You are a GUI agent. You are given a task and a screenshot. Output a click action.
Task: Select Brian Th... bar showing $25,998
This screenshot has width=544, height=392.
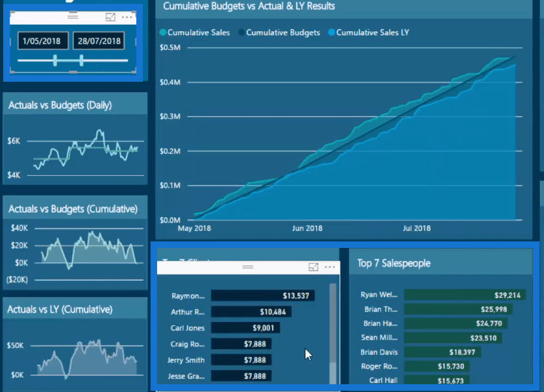[458, 309]
